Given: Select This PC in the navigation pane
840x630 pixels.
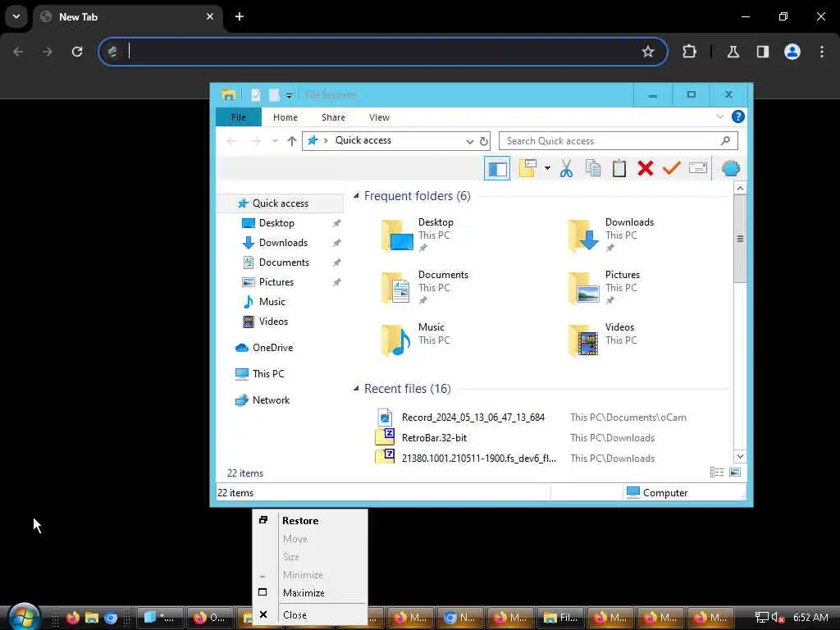Looking at the screenshot, I should (x=268, y=374).
